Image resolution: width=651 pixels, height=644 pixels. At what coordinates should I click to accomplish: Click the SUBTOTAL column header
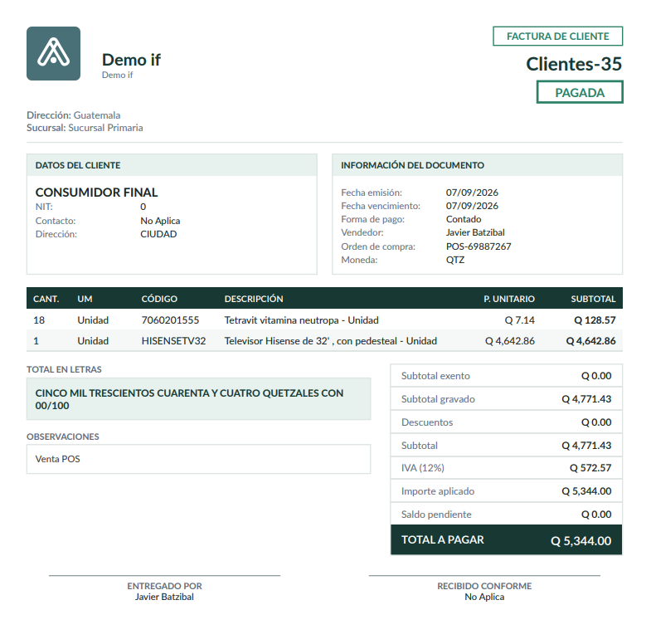click(x=593, y=299)
